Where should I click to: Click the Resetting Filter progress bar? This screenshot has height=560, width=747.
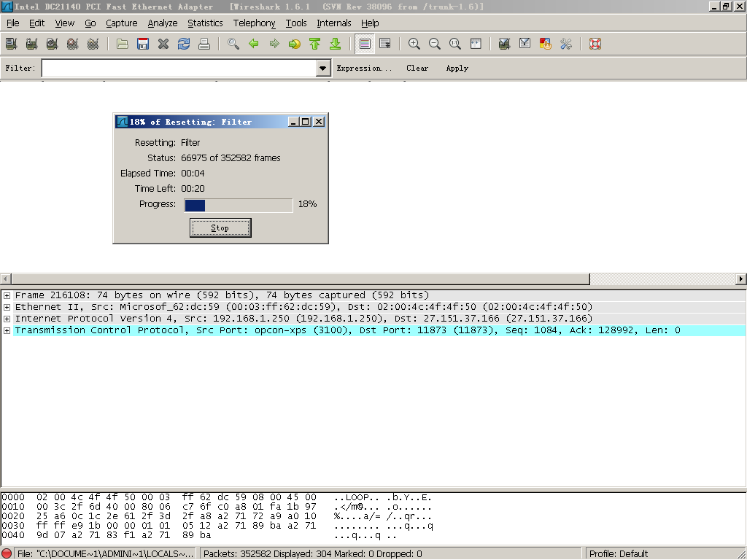(239, 205)
